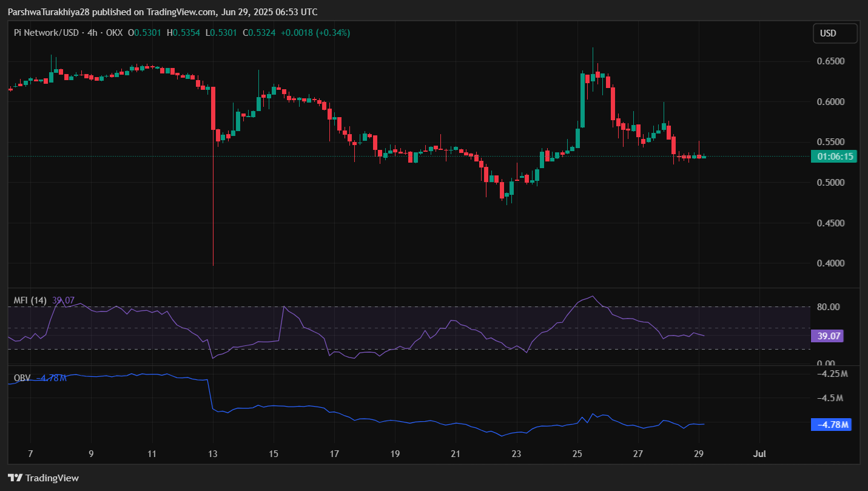Click the green 01:06:15 countdown price tag

[835, 156]
